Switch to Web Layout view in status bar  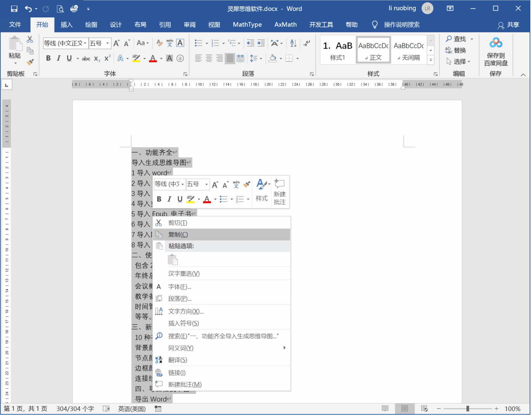425,409
